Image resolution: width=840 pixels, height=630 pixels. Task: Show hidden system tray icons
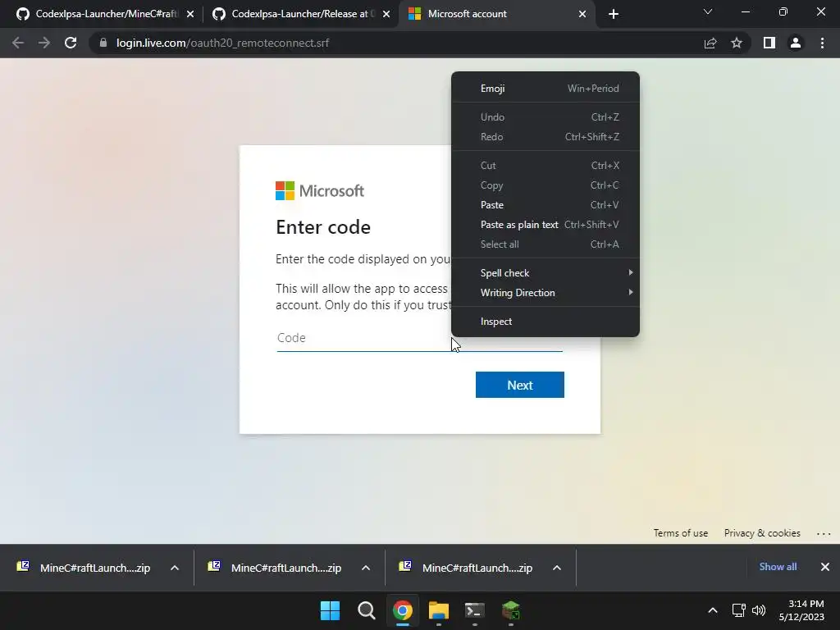coord(713,610)
